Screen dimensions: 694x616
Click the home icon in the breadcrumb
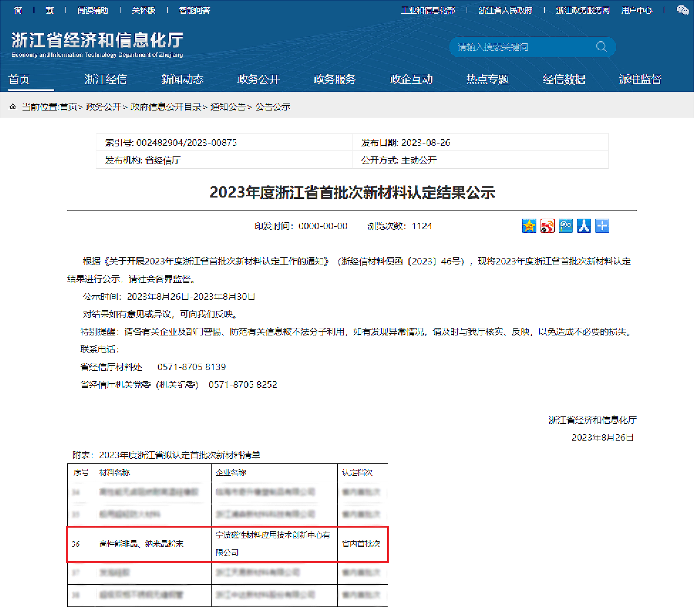[13, 107]
